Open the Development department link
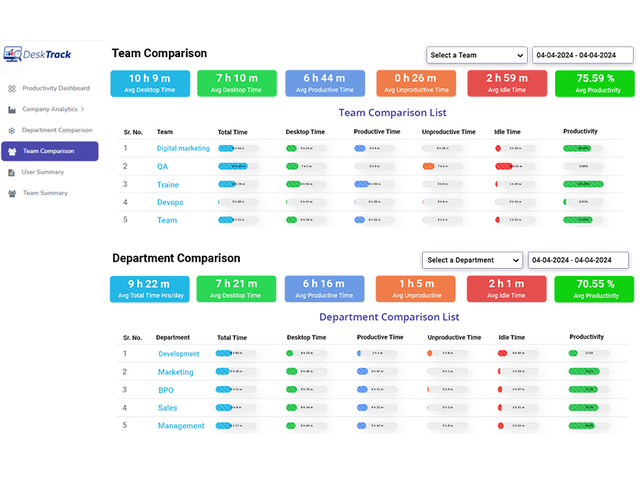This screenshot has width=640, height=480. (179, 354)
